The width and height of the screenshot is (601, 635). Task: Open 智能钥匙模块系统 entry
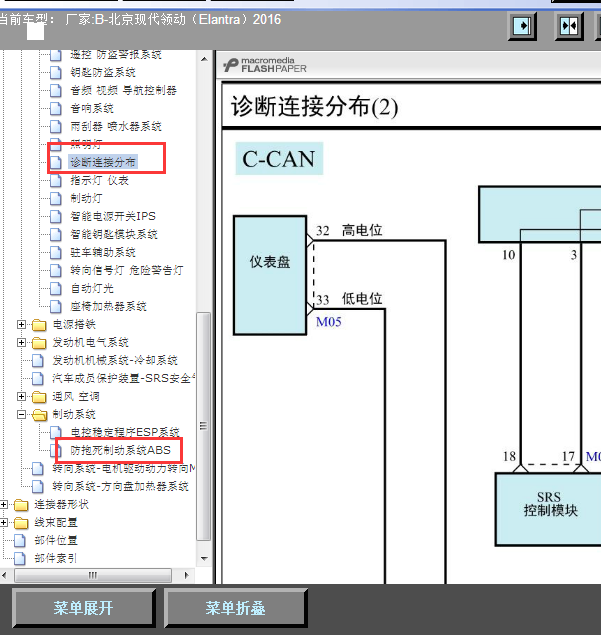click(x=114, y=234)
